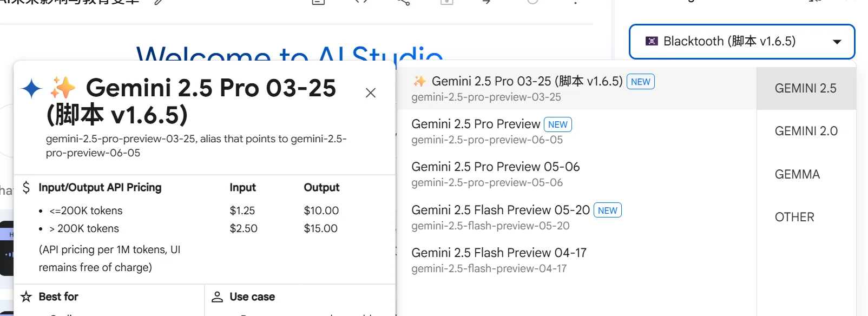The image size is (868, 316).
Task: Switch to the GEMINI 2.5 category tab
Action: [806, 88]
